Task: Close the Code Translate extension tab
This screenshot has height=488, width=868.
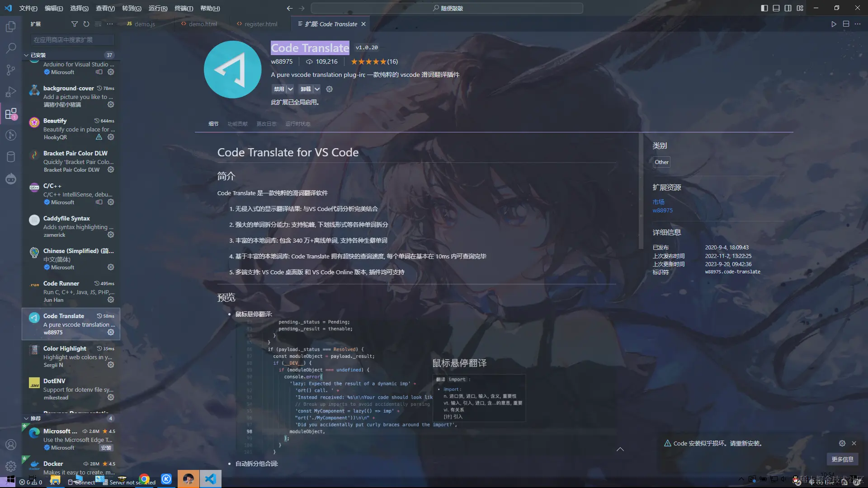Action: [x=363, y=24]
